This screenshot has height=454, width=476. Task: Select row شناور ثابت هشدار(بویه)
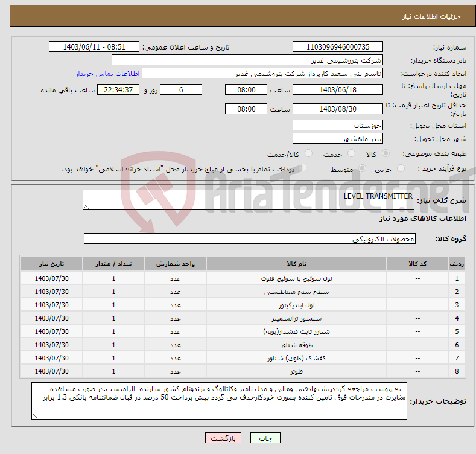243,331
